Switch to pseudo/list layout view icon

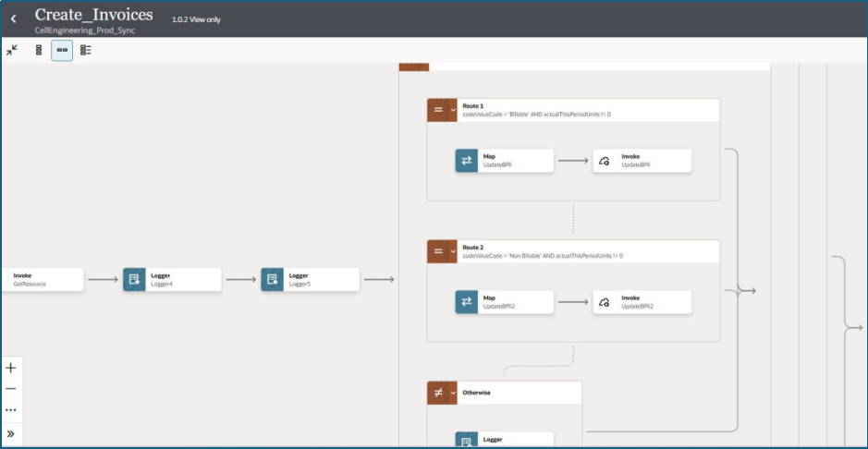(x=86, y=50)
